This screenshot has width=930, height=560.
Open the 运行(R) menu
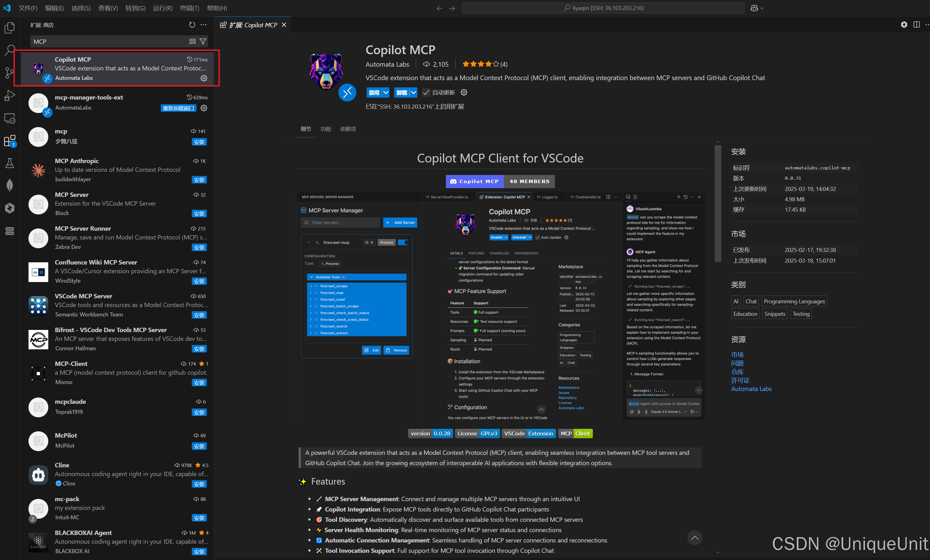click(x=162, y=8)
